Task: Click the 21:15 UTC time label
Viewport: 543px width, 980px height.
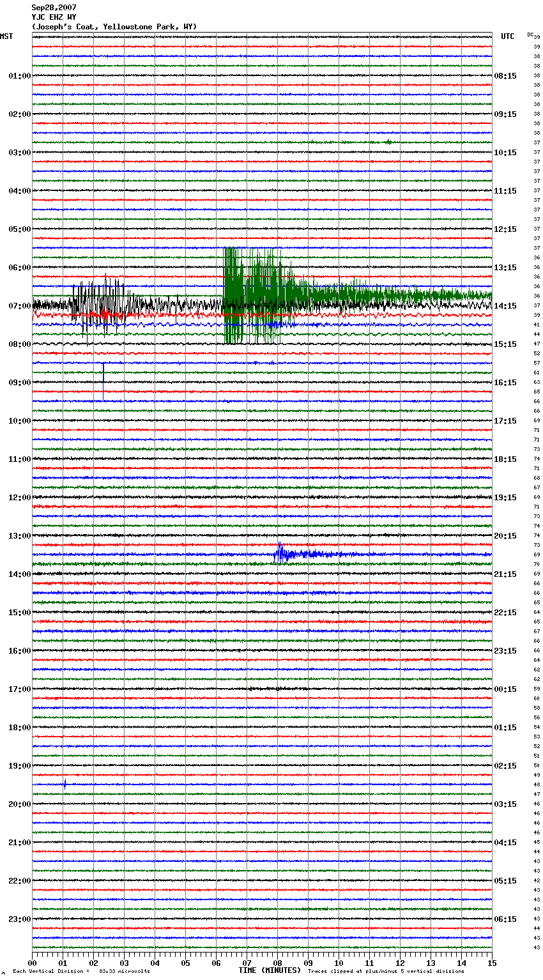Action: 505,574
